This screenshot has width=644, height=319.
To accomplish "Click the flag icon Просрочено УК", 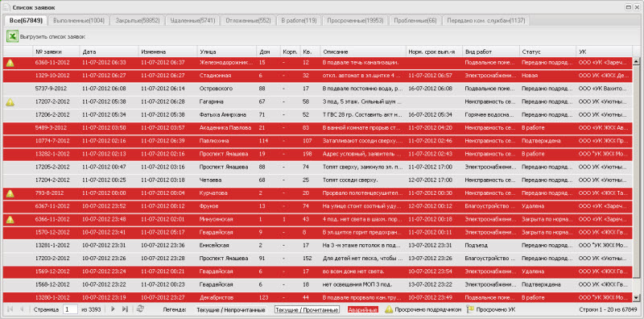I will (x=470, y=309).
